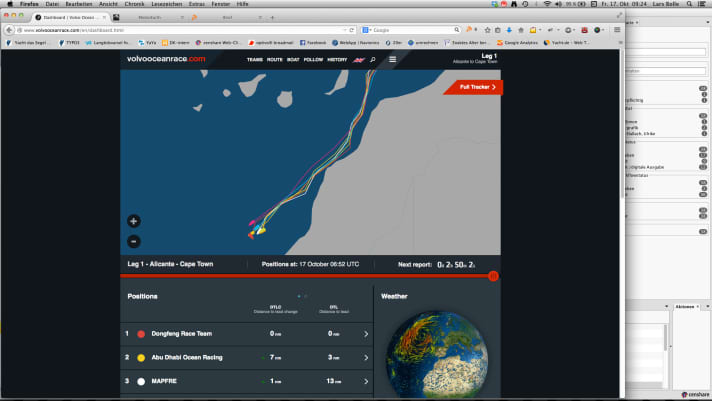The height and width of the screenshot is (401, 712).
Task: Click the Google search field
Action: point(413,30)
